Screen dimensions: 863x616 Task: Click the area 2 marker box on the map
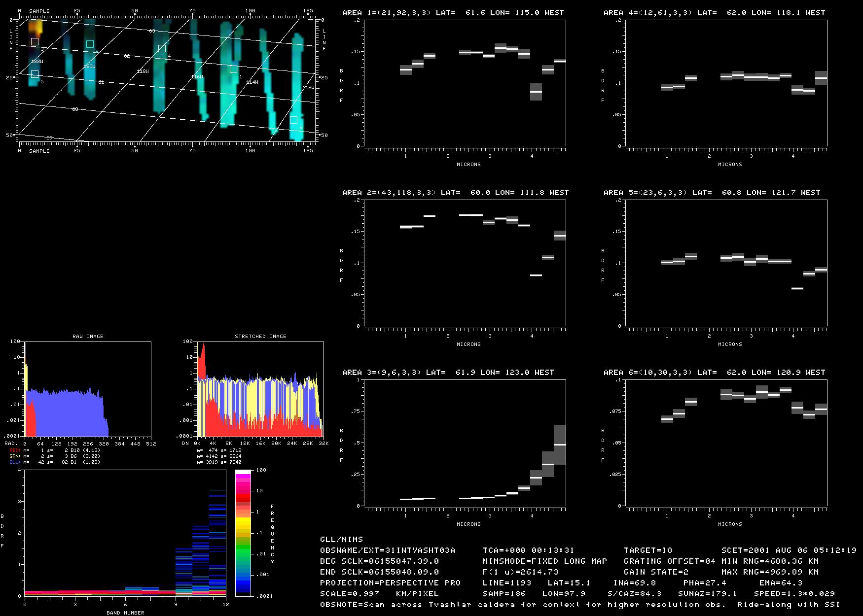293,120
